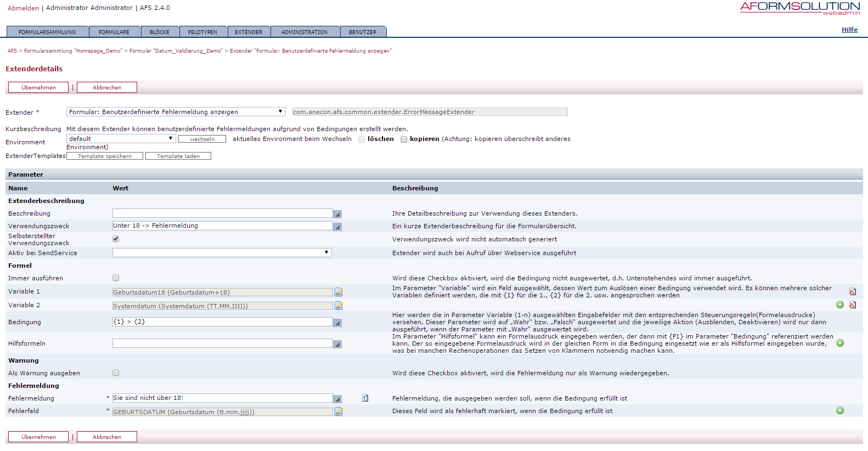Click the Template laden button
The image size is (868, 451).
pyautogui.click(x=178, y=156)
